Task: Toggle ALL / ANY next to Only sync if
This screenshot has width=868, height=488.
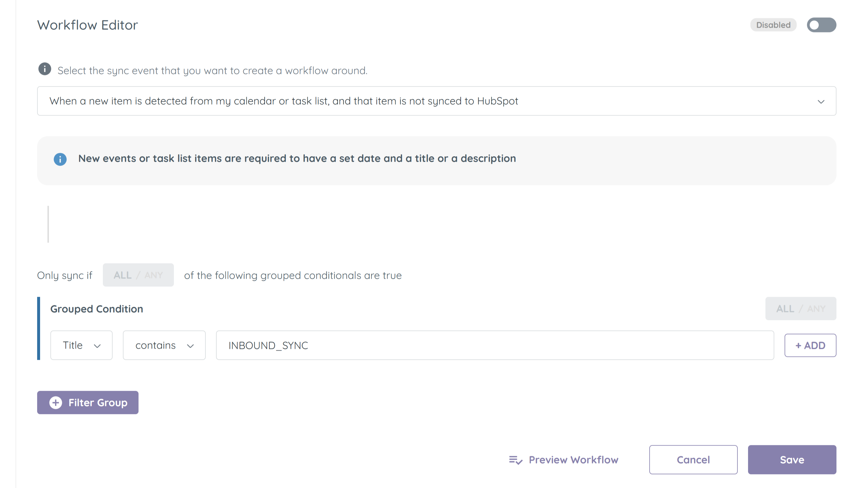Action: point(138,275)
